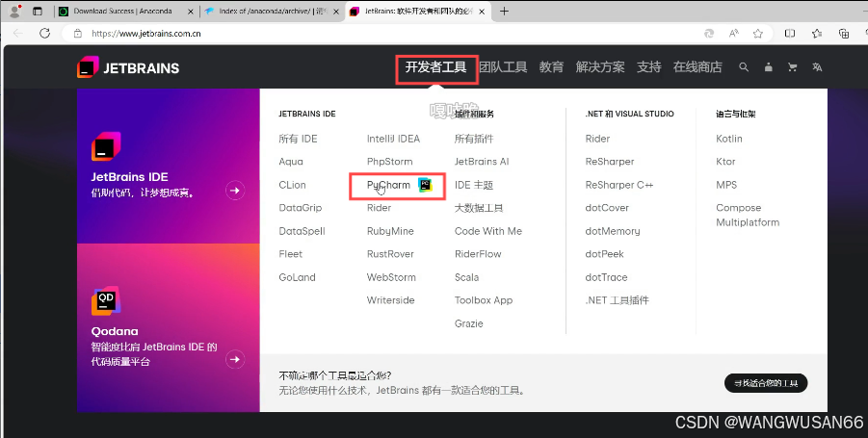Open the 团队工具 menu
The image size is (868, 438).
(503, 67)
